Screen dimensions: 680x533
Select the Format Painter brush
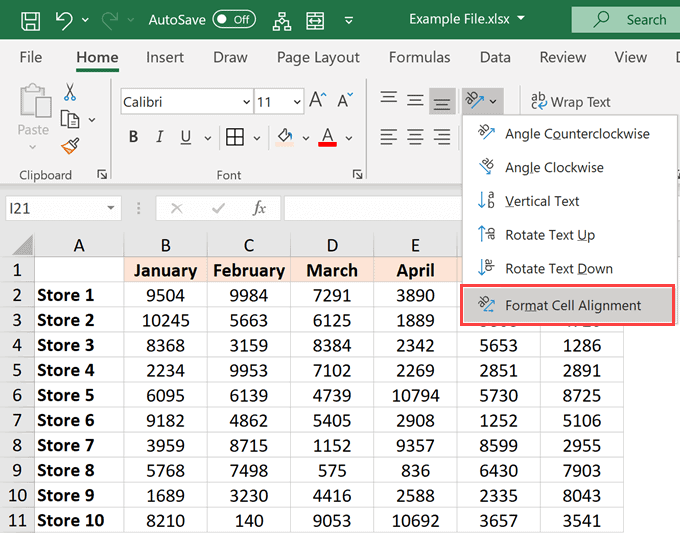[x=70, y=146]
